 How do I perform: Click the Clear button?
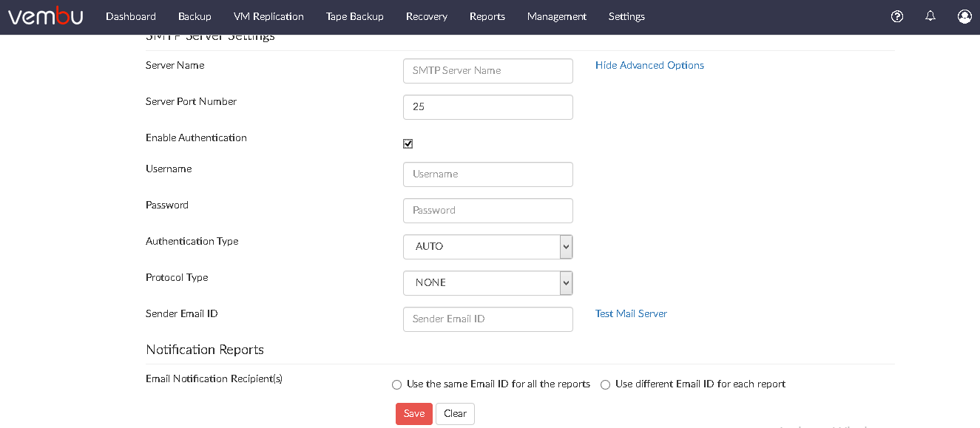(455, 414)
